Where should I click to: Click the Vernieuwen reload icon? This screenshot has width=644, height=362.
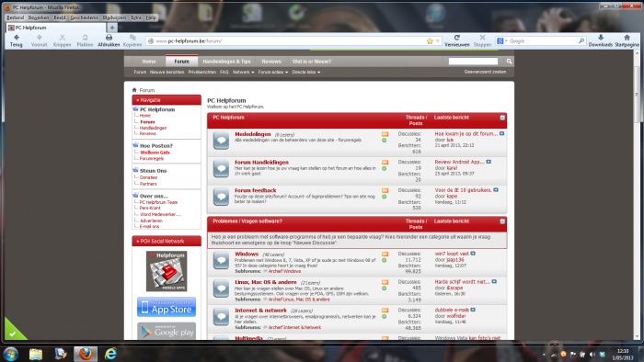pyautogui.click(x=456, y=38)
